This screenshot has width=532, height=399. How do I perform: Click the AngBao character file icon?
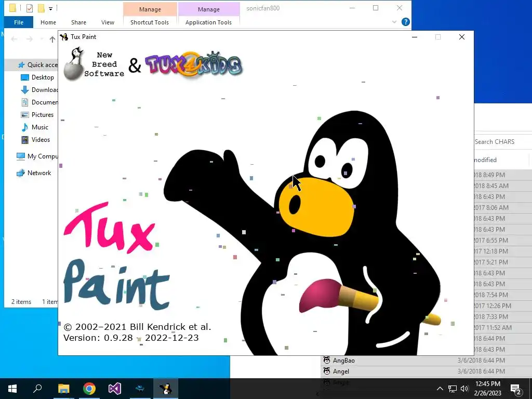327,361
